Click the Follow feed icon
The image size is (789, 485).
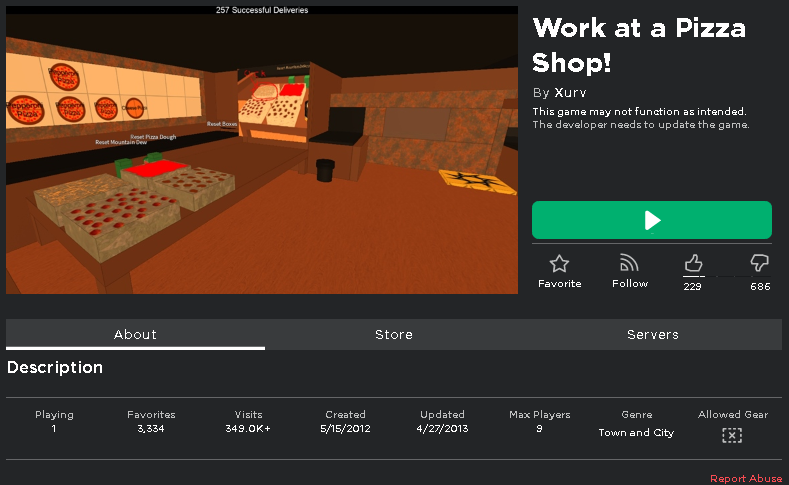pos(629,263)
